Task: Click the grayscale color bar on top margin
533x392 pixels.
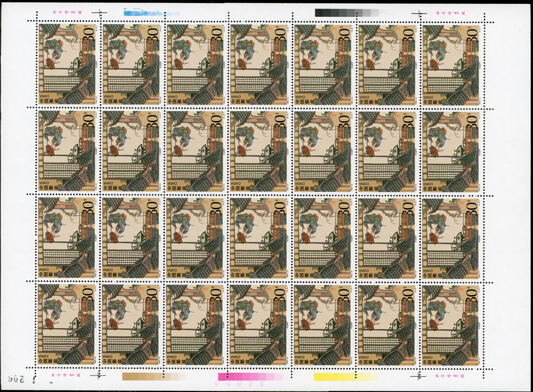Action: tap(345, 12)
